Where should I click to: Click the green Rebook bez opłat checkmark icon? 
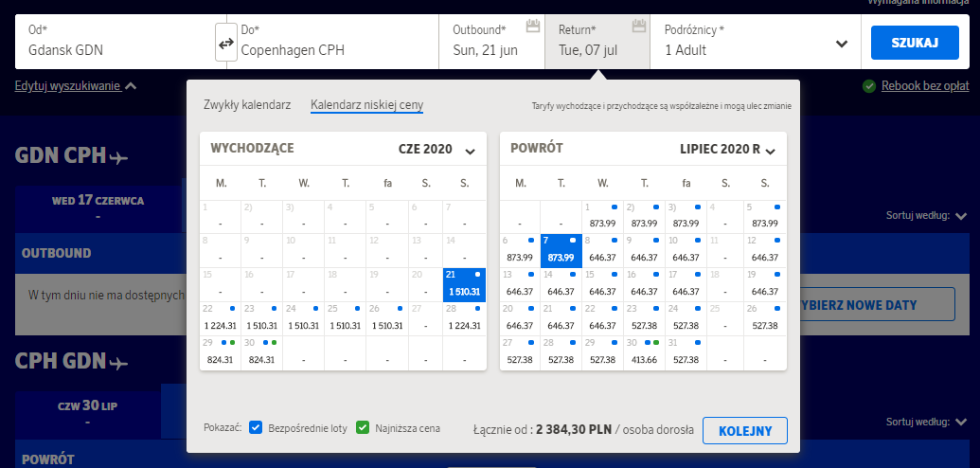(868, 86)
